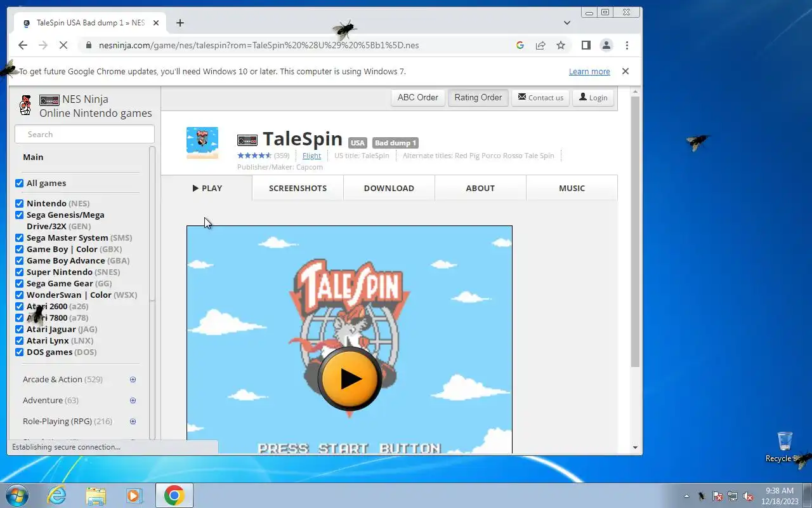Open the Recycle Bin on the desktop
The width and height of the screenshot is (812, 508).
[x=785, y=446]
